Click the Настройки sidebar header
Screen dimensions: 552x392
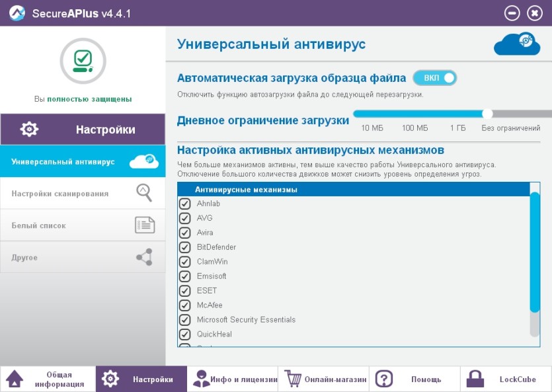point(83,129)
